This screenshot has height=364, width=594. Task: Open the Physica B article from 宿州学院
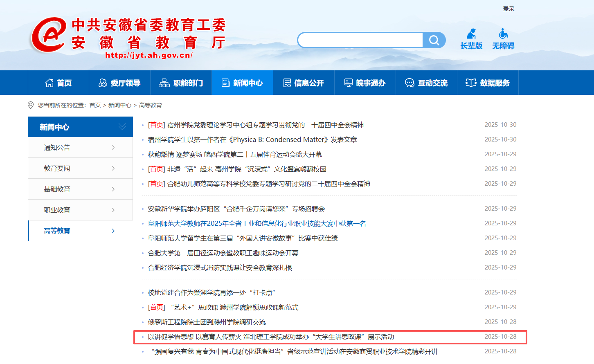tap(252, 140)
